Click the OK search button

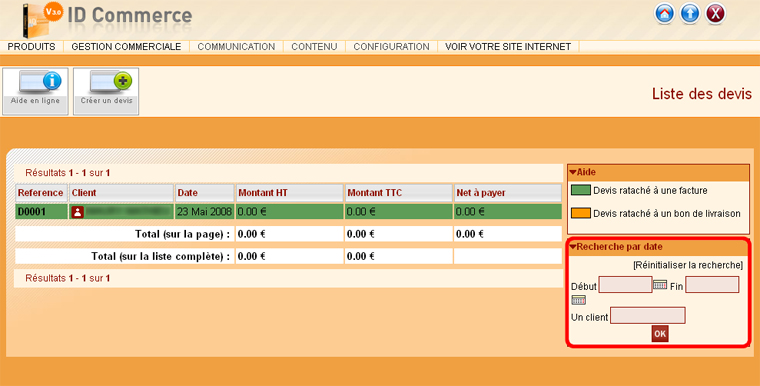pyautogui.click(x=660, y=334)
